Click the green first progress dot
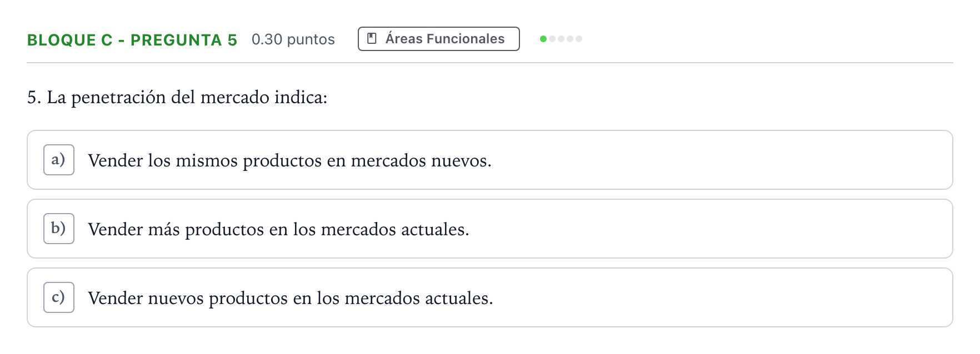 click(543, 39)
